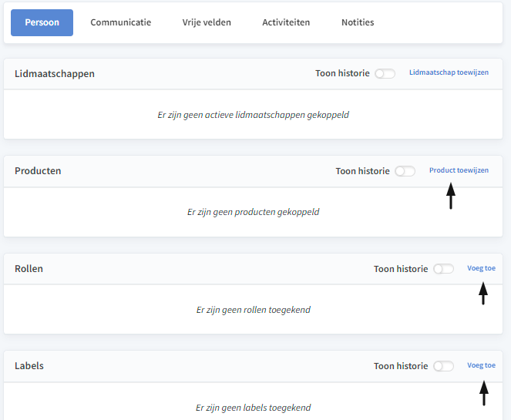511x420 pixels.
Task: Open the Vrije velden tab
Action: [207, 22]
